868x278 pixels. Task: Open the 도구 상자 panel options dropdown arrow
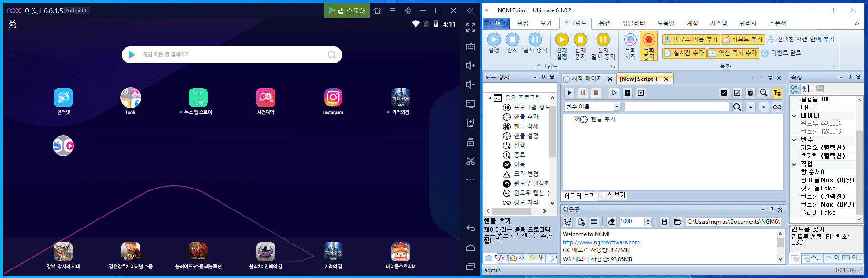click(x=535, y=77)
